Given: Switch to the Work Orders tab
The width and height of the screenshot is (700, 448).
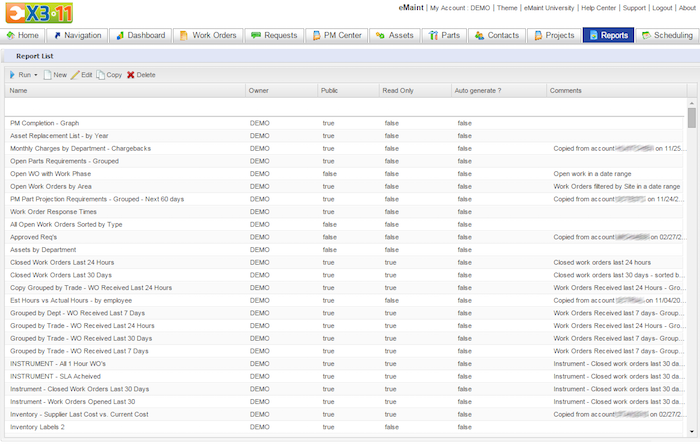Looking at the screenshot, I should (x=209, y=35).
